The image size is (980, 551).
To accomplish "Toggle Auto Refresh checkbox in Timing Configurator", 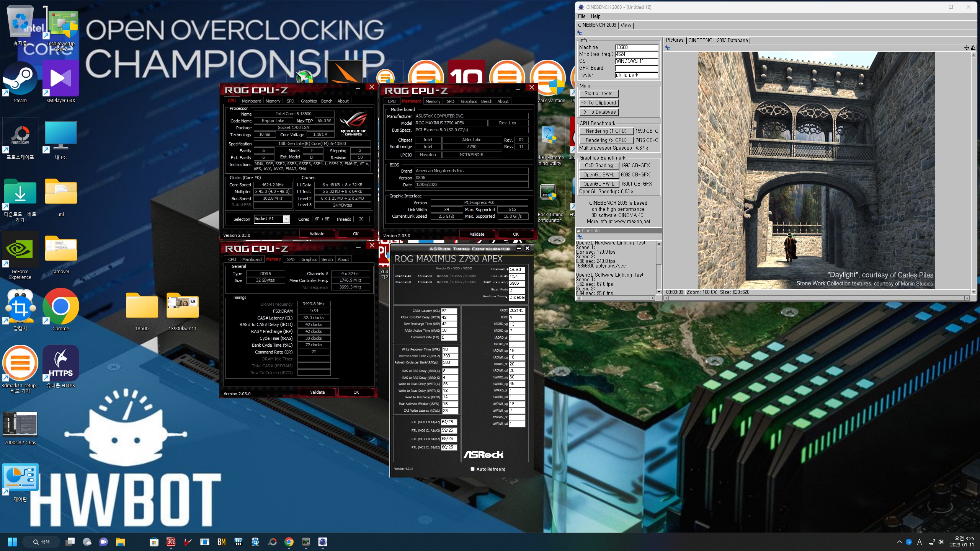I will click(x=472, y=469).
